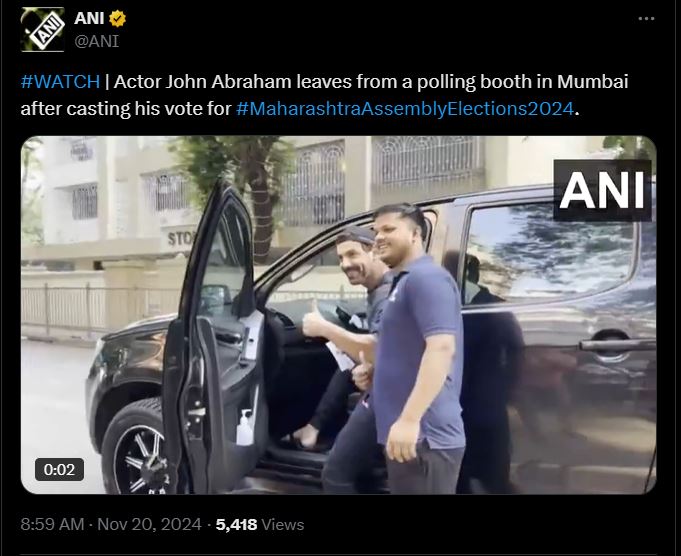View the 5,418 Views count
The width and height of the screenshot is (681, 556).
pyautogui.click(x=260, y=524)
